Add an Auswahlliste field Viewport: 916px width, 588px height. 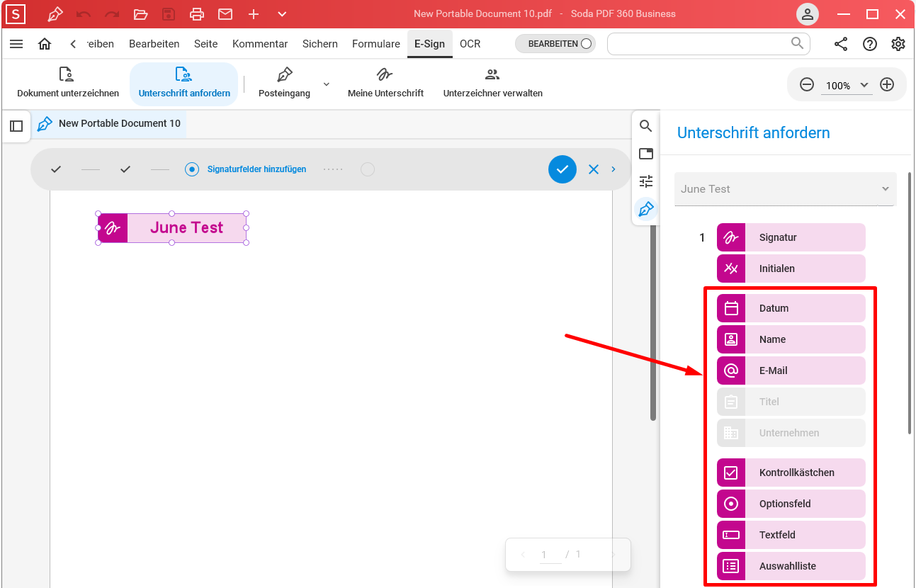click(791, 566)
